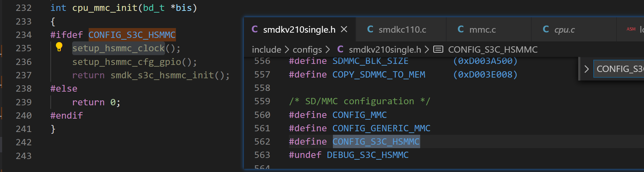Viewport: 644px width, 172px height.
Task: Open smdkv210single.h breadcrumb dropdown
Action: 385,50
